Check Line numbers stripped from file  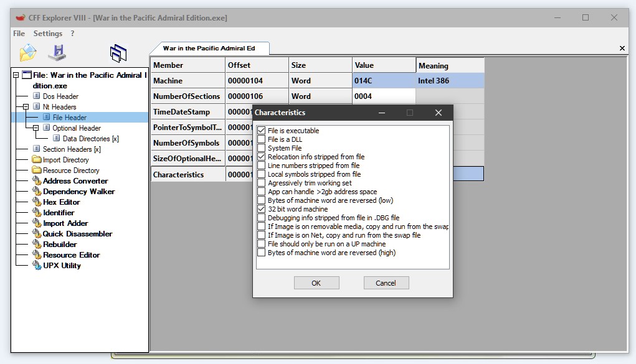pyautogui.click(x=261, y=166)
